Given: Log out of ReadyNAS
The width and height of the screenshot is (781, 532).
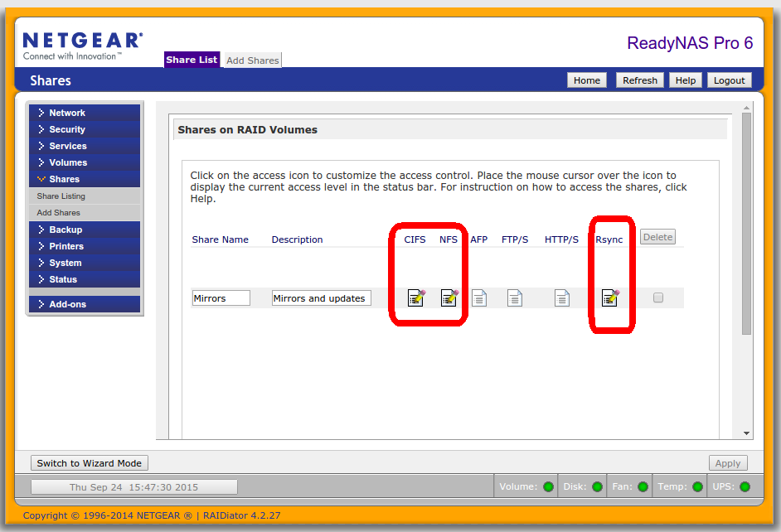Looking at the screenshot, I should point(730,80).
